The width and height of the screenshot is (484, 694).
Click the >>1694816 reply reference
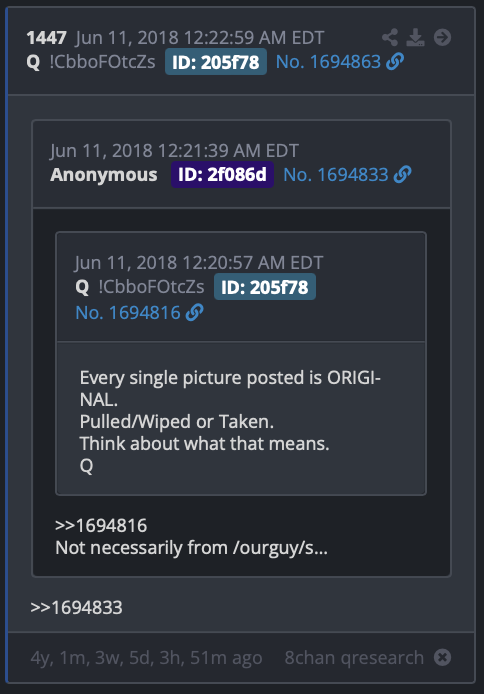101,526
